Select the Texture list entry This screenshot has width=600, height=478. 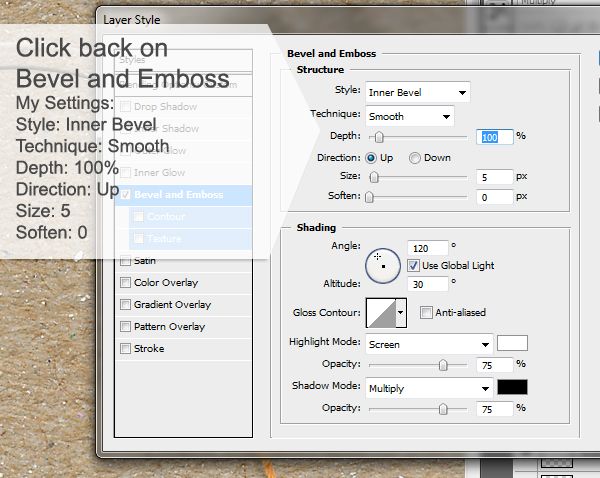click(x=190, y=239)
